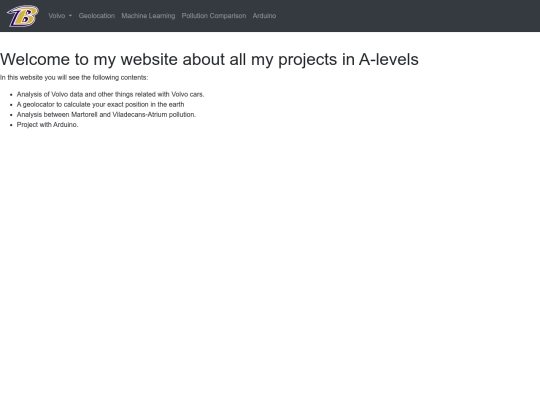Click the 'Analysis of Volvo data' list item
The width and height of the screenshot is (540, 405).
(110, 94)
